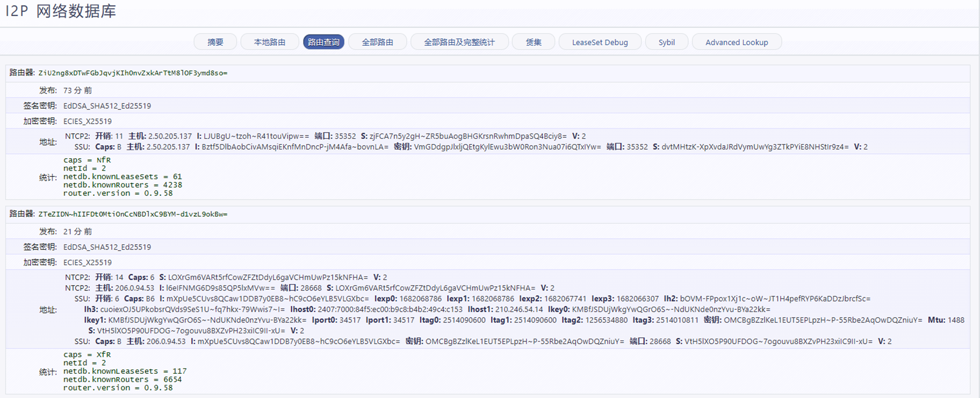Click first router port value 35352 in NTCP2 row
This screenshot has width=980, height=398.
coord(345,136)
